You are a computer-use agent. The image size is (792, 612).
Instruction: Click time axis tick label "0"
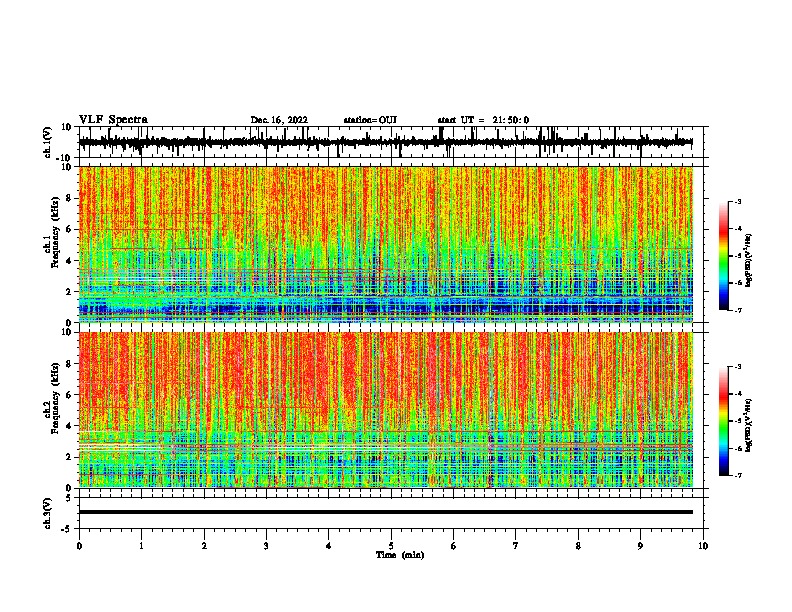79,546
